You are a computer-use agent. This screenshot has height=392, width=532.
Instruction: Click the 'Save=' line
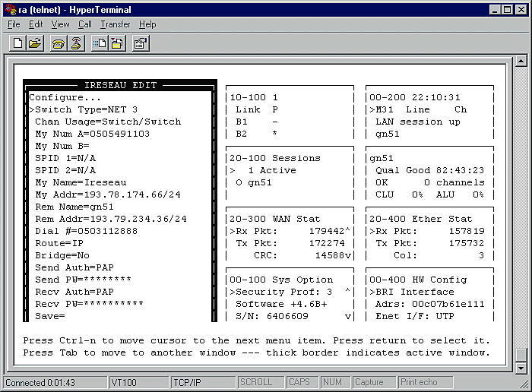[50, 316]
